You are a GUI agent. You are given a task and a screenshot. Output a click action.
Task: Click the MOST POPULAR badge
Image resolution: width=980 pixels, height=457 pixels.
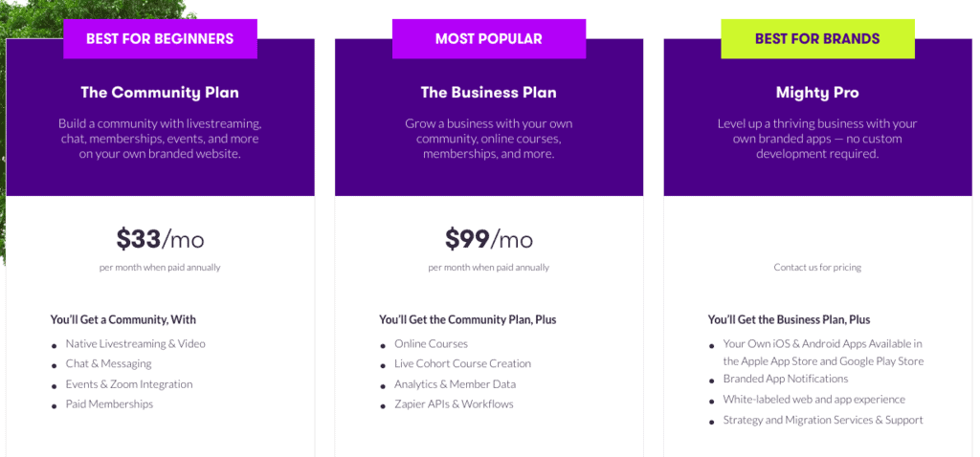tap(488, 39)
